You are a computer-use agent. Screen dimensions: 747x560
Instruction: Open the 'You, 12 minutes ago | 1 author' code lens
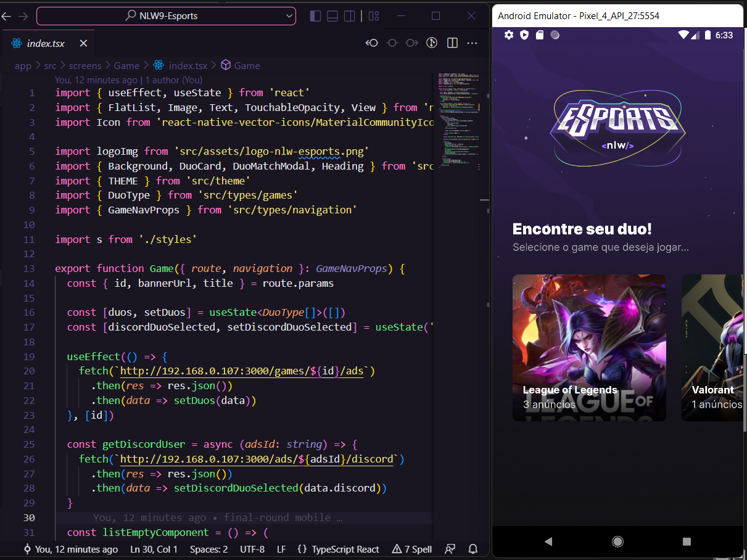coord(128,80)
